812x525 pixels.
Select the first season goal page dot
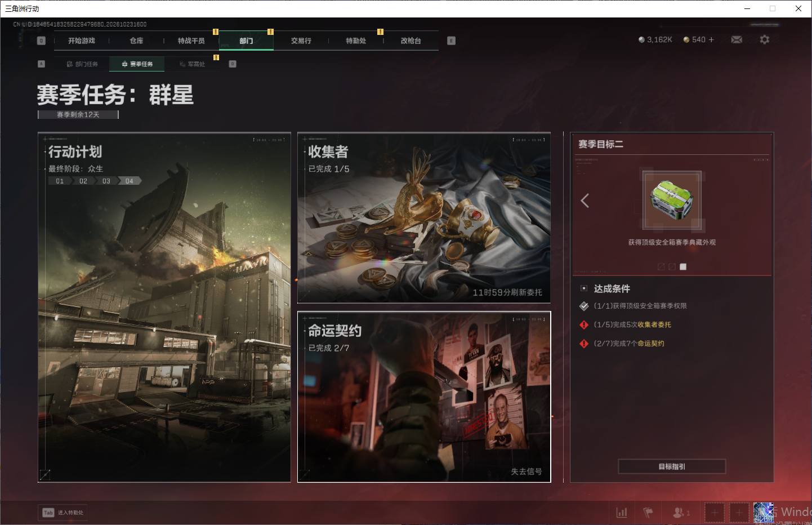coord(661,266)
